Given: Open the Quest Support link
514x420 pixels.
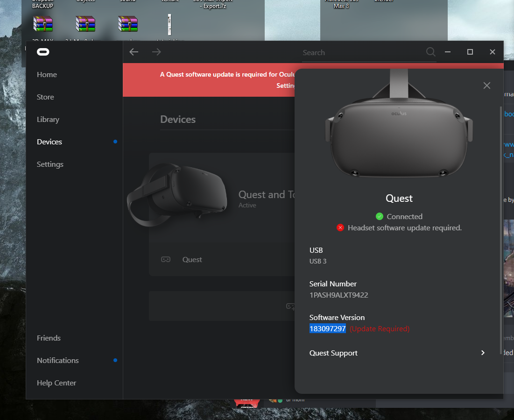Looking at the screenshot, I should click(x=333, y=353).
